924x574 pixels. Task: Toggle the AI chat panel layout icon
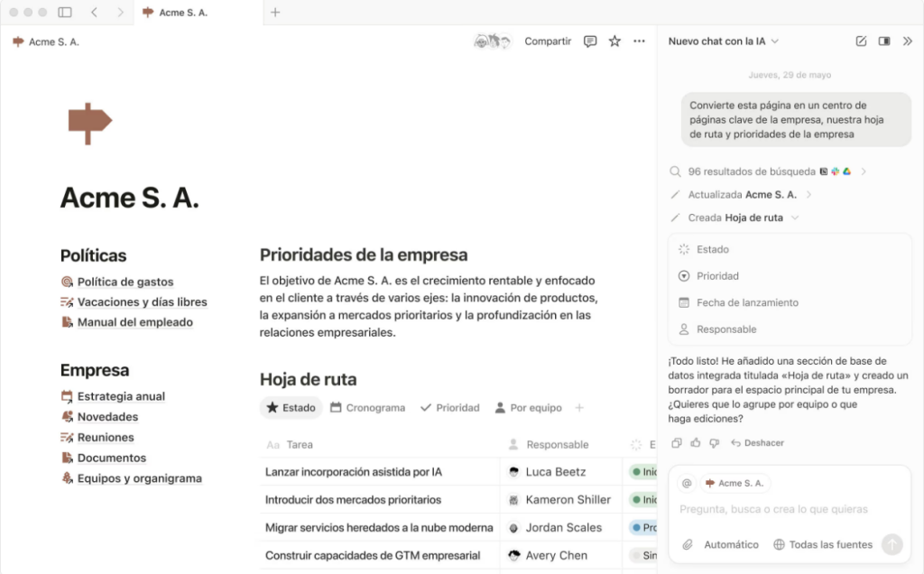pyautogui.click(x=884, y=42)
